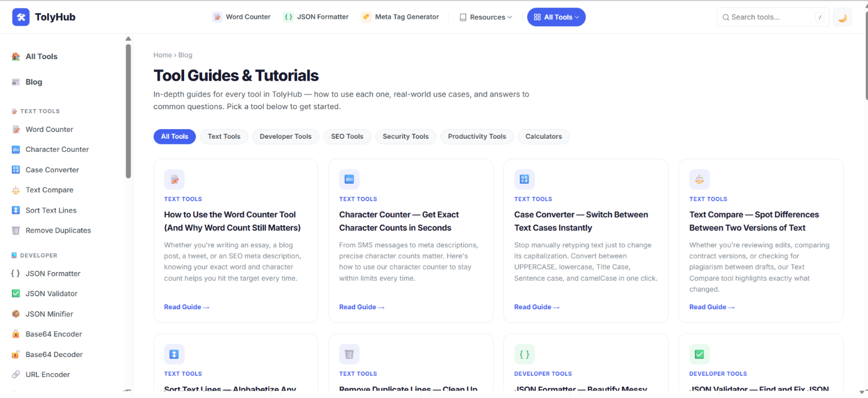Click the Search tools input field
Viewport: 868px width, 398px height.
(773, 17)
